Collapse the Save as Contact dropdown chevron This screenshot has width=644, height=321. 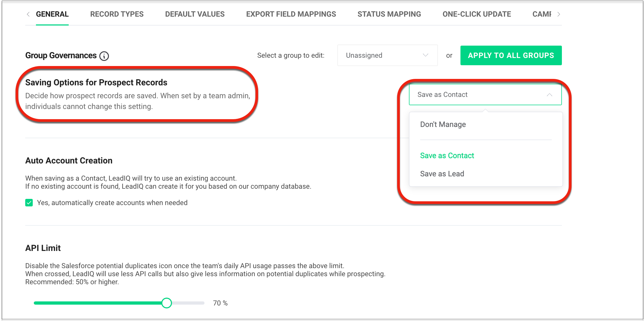click(x=549, y=95)
